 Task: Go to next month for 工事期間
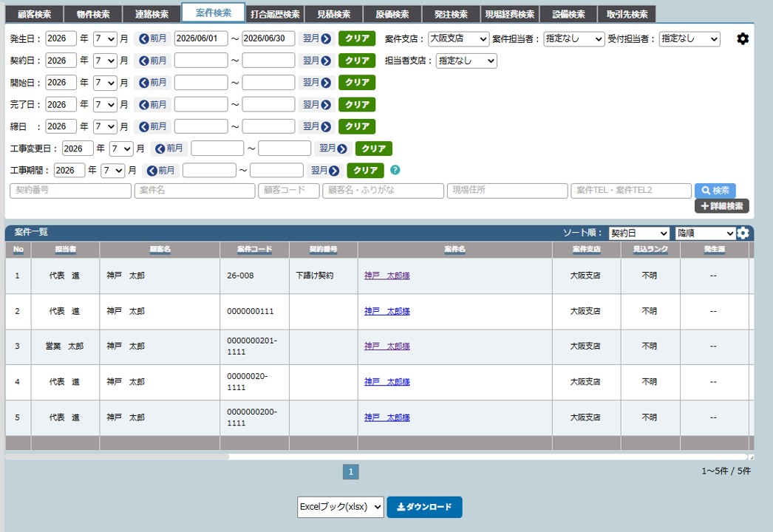(x=325, y=170)
